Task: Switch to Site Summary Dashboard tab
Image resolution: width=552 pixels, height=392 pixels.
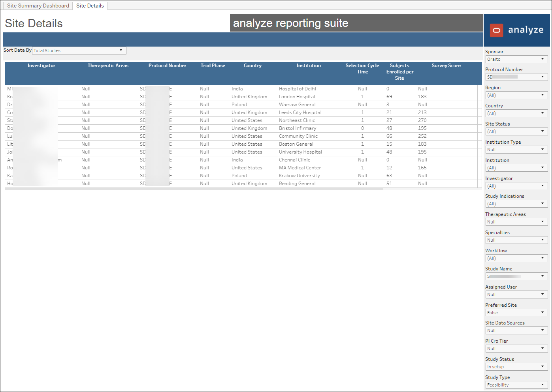Action: coord(38,6)
